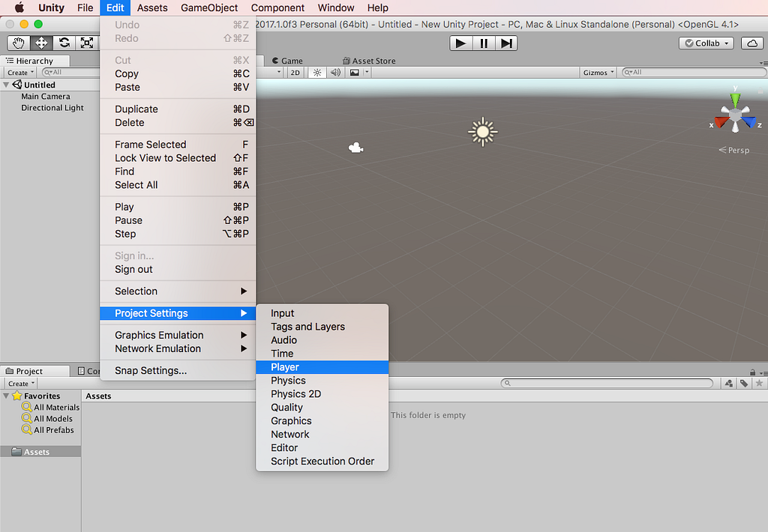Click the save search star icon
768x532 pixels.
[759, 383]
